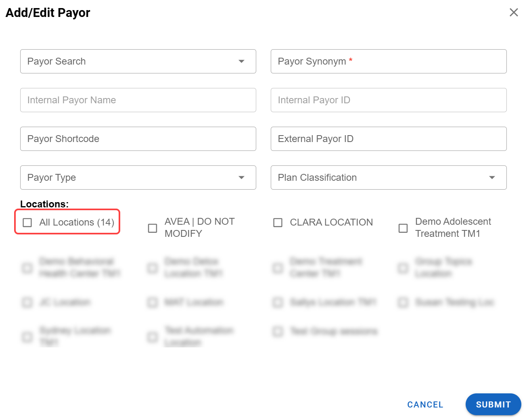Check the All Locations (14) checkbox
The image size is (529, 420).
(27, 223)
